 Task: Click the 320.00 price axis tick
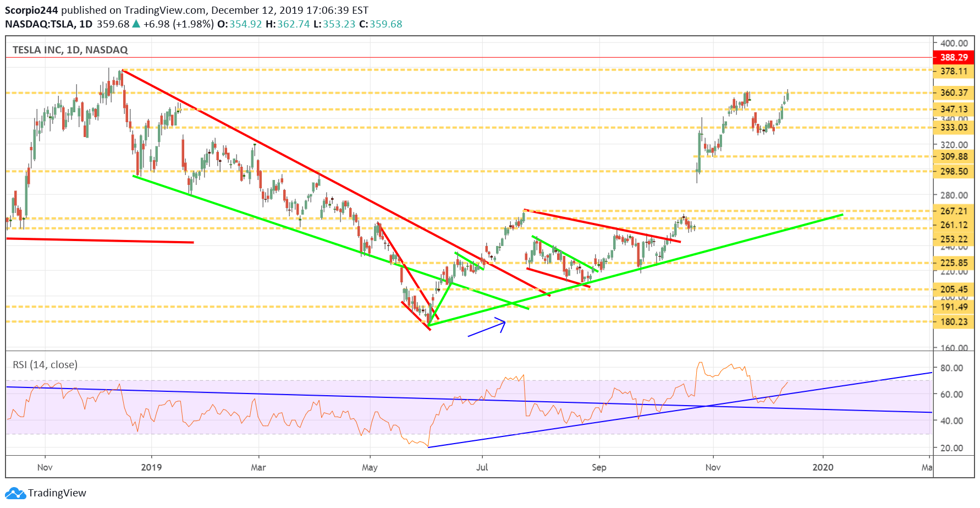(x=954, y=145)
